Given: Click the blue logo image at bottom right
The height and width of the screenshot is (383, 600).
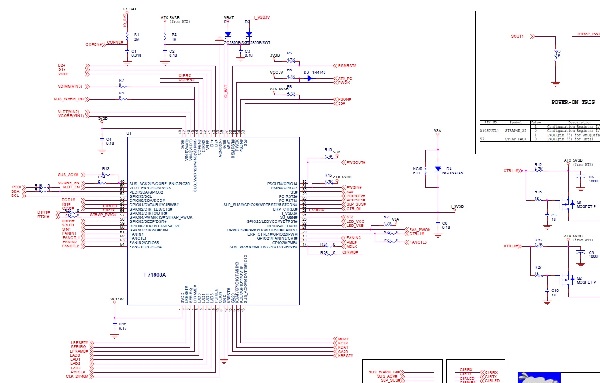Looking at the screenshot, I should pyautogui.click(x=539, y=378).
